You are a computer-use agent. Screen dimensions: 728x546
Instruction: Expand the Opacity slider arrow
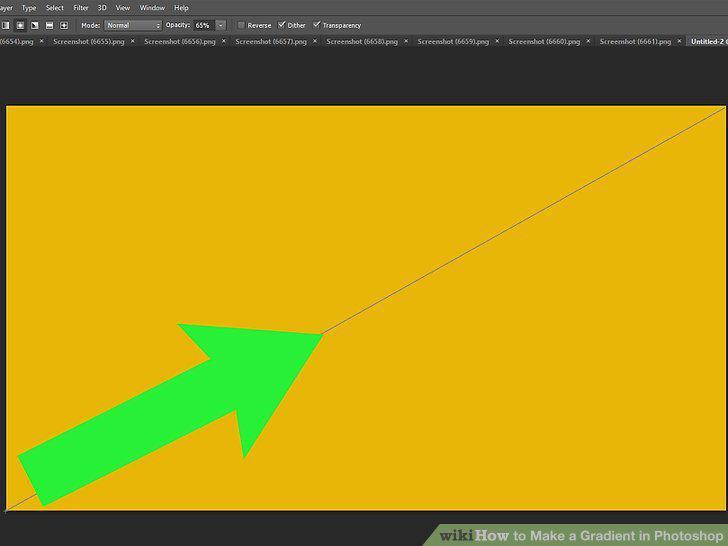(221, 26)
